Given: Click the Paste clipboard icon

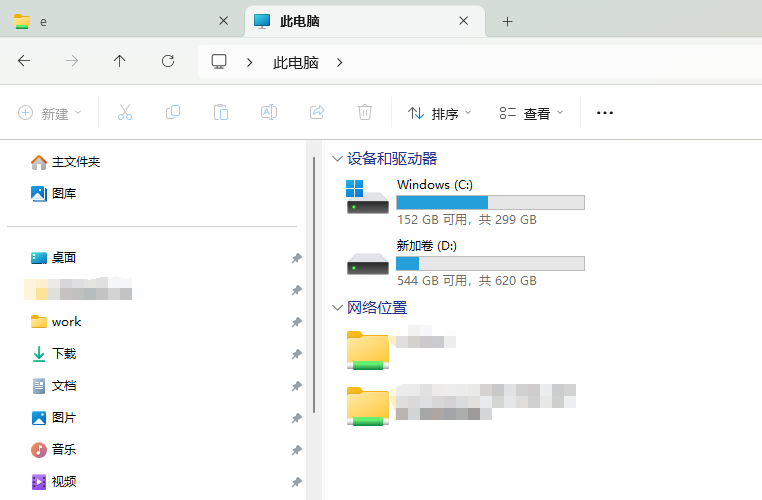Looking at the screenshot, I should tap(221, 112).
